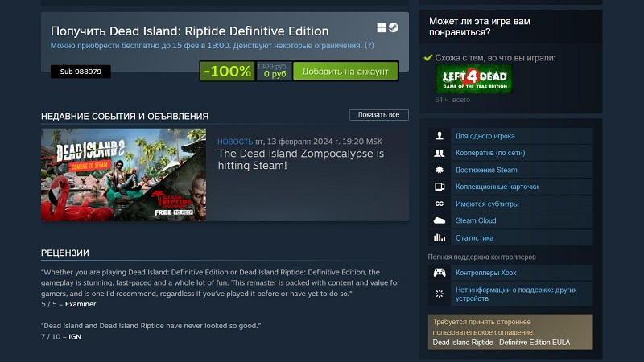Click the Steam achievements starburst icon

point(439,170)
